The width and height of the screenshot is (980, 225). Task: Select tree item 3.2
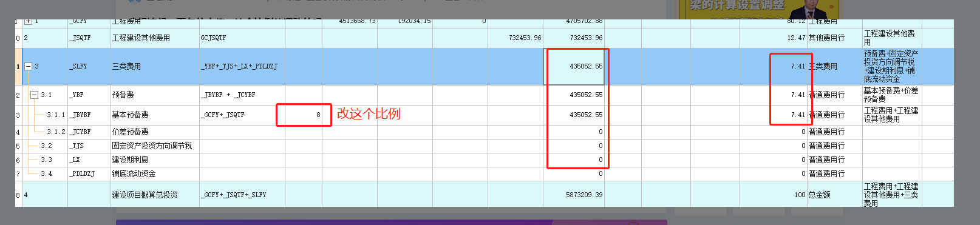click(x=46, y=146)
